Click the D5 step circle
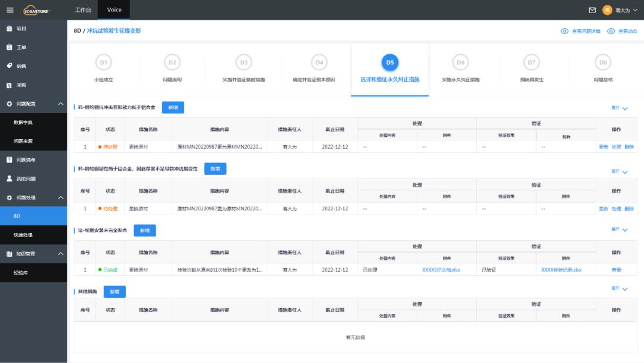This screenshot has height=363, width=644. [x=389, y=62]
